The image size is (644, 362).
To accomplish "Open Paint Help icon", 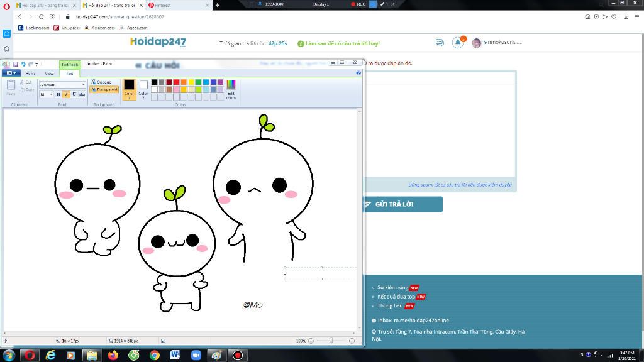I will (x=358, y=73).
